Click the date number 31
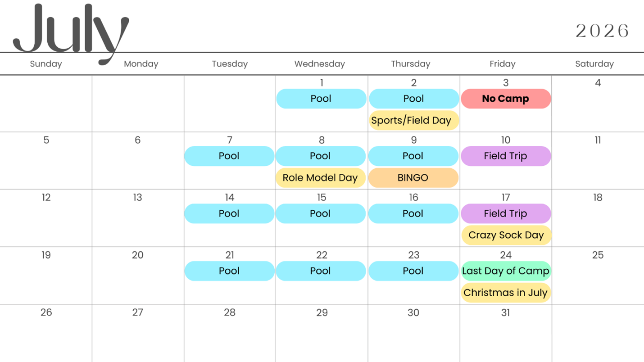The image size is (644, 362). click(x=506, y=312)
